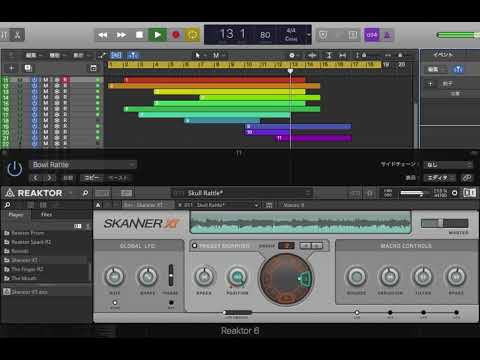Open the marquee M tool menu

(x=218, y=55)
